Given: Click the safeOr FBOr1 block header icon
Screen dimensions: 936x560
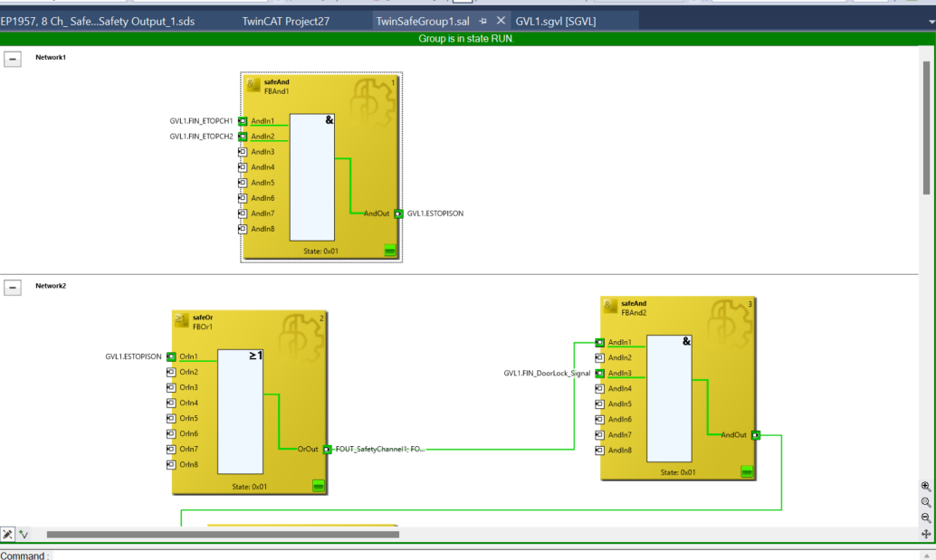Looking at the screenshot, I should pyautogui.click(x=181, y=321).
